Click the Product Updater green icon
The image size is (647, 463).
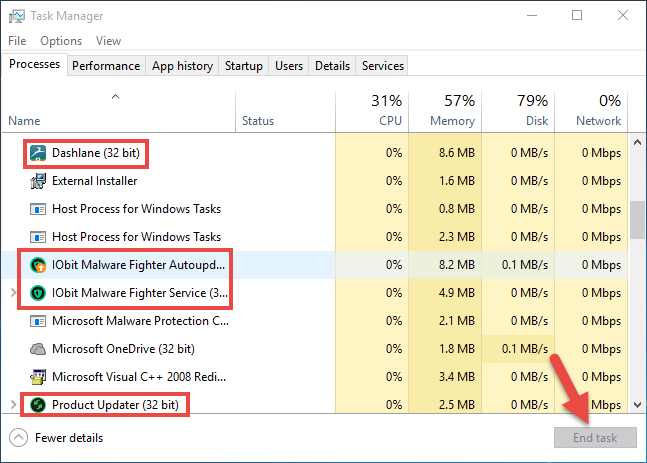tap(38, 405)
